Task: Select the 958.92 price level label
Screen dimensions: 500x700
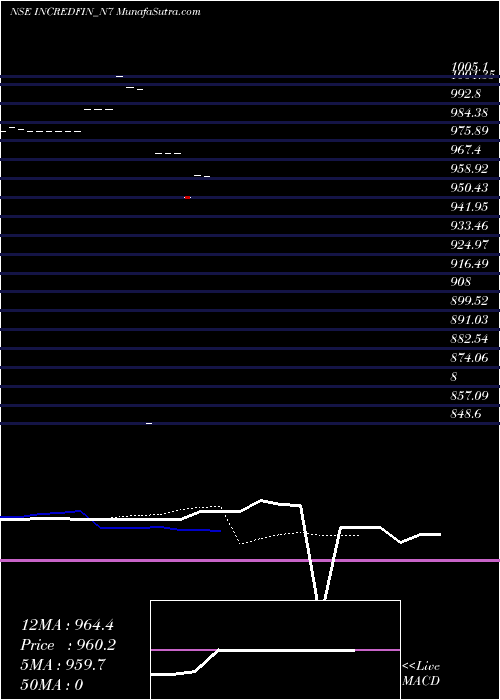Action: (469, 170)
